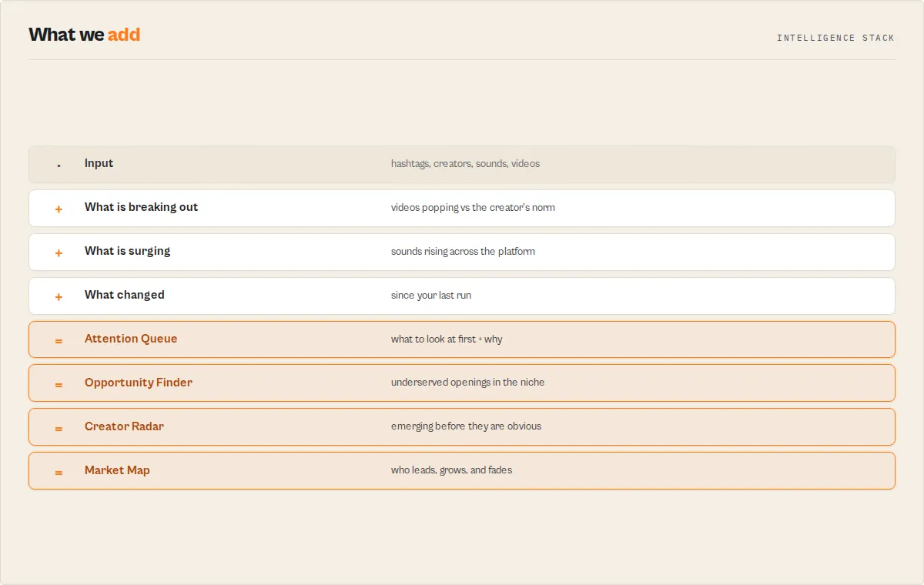This screenshot has width=924, height=585.
Task: Select the Attention Queue title
Action: click(x=131, y=339)
